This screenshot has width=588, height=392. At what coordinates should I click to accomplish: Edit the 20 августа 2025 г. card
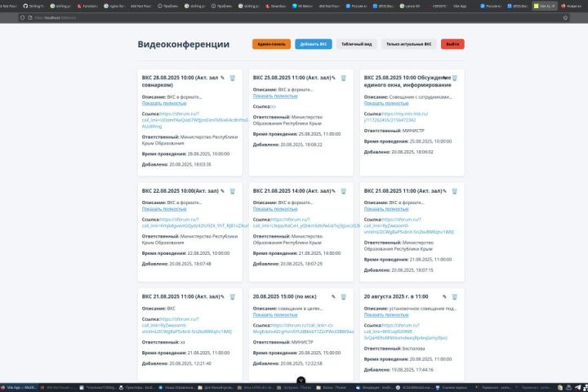click(445, 296)
